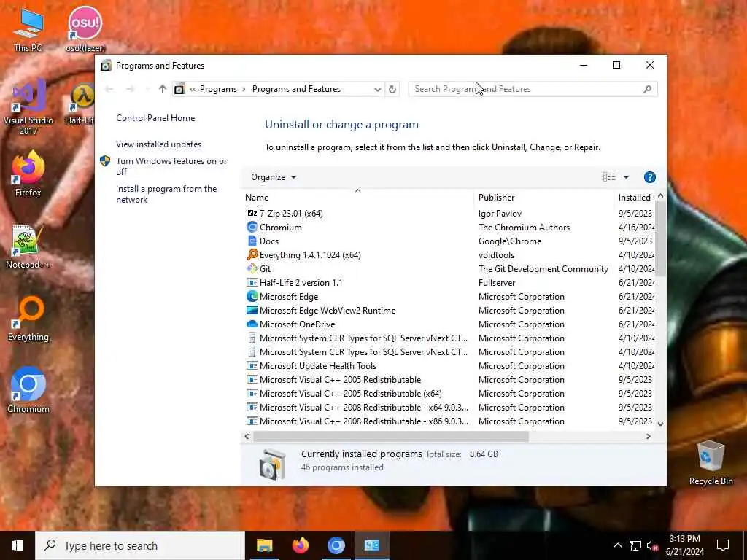Open the notification center icon

tap(723, 545)
